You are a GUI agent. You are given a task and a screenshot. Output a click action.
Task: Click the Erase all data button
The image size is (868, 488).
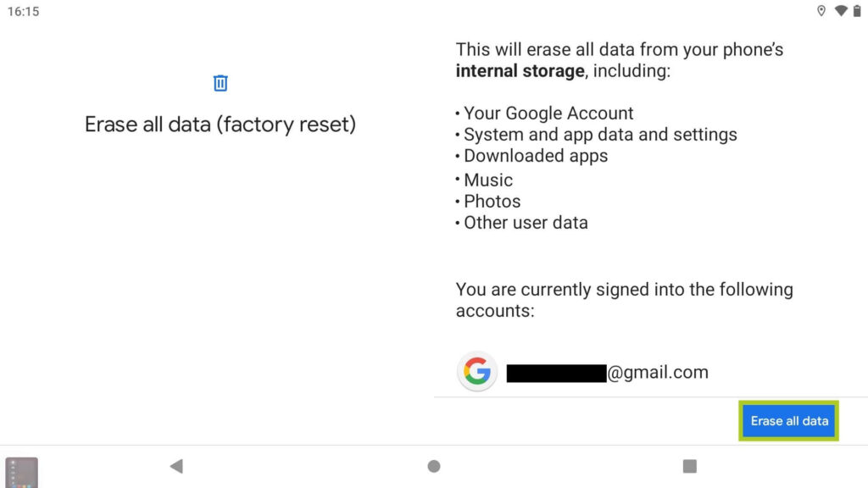tap(789, 421)
